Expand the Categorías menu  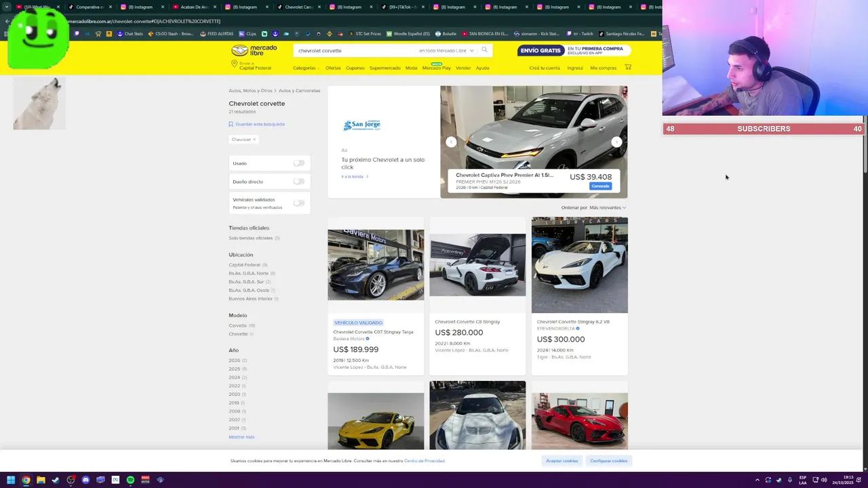pyautogui.click(x=306, y=68)
